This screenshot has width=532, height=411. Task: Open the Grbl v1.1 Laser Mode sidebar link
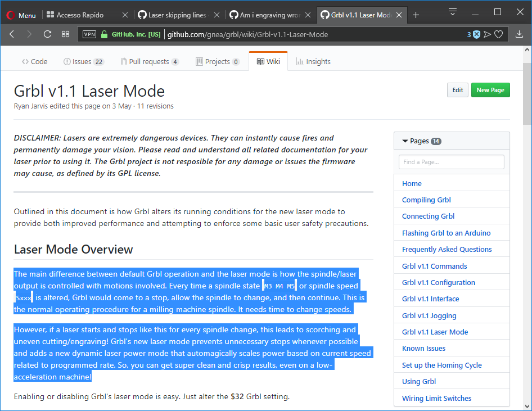click(435, 332)
